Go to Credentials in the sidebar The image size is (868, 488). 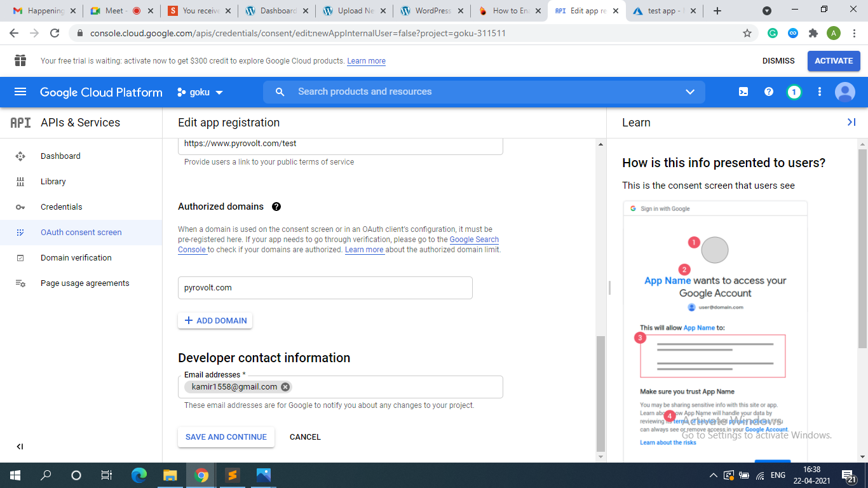coord(61,207)
